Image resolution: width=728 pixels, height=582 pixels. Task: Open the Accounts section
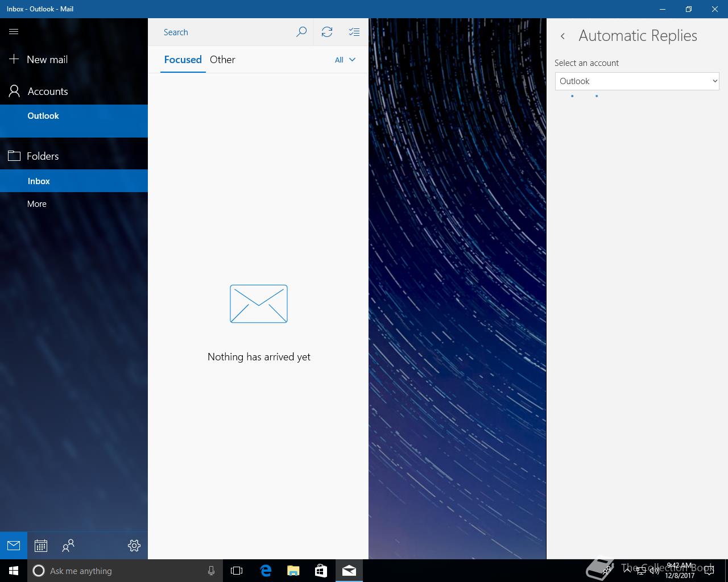tap(48, 92)
